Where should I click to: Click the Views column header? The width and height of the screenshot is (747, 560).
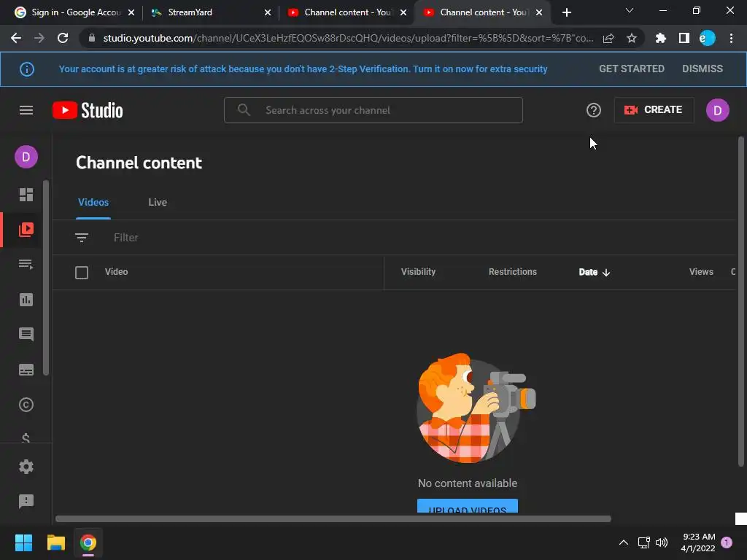click(701, 272)
